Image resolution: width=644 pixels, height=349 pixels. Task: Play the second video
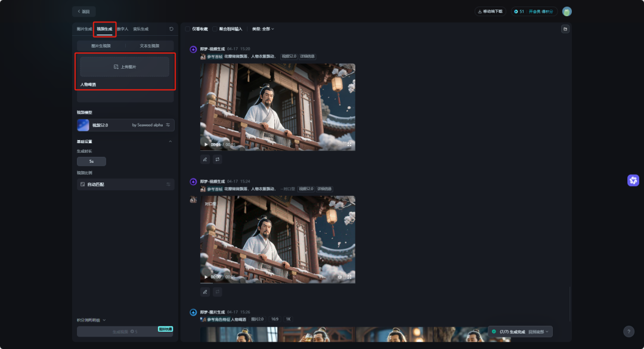pos(206,277)
